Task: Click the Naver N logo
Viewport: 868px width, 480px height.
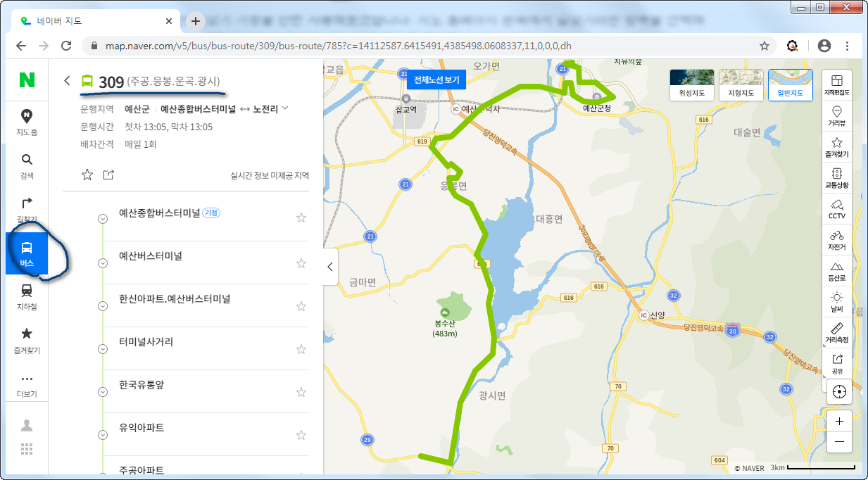Action: click(x=27, y=80)
